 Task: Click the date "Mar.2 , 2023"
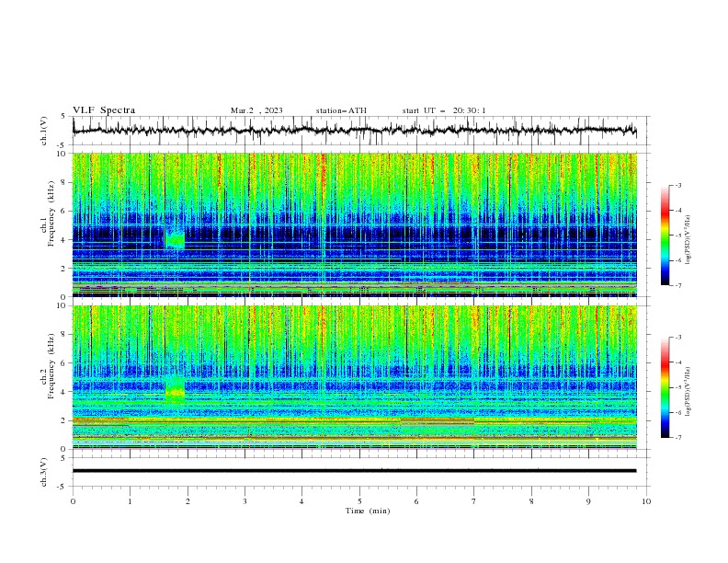pyautogui.click(x=256, y=110)
